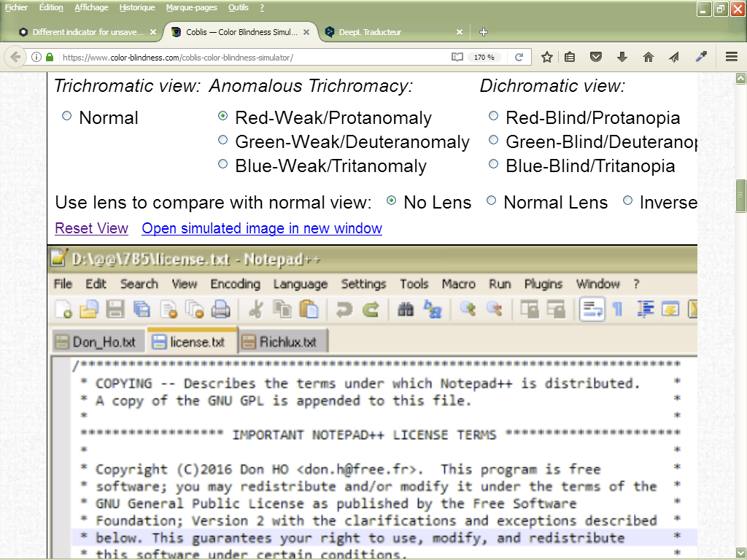The height and width of the screenshot is (560, 747).
Task: Open the ? help menu
Action: pos(262,7)
